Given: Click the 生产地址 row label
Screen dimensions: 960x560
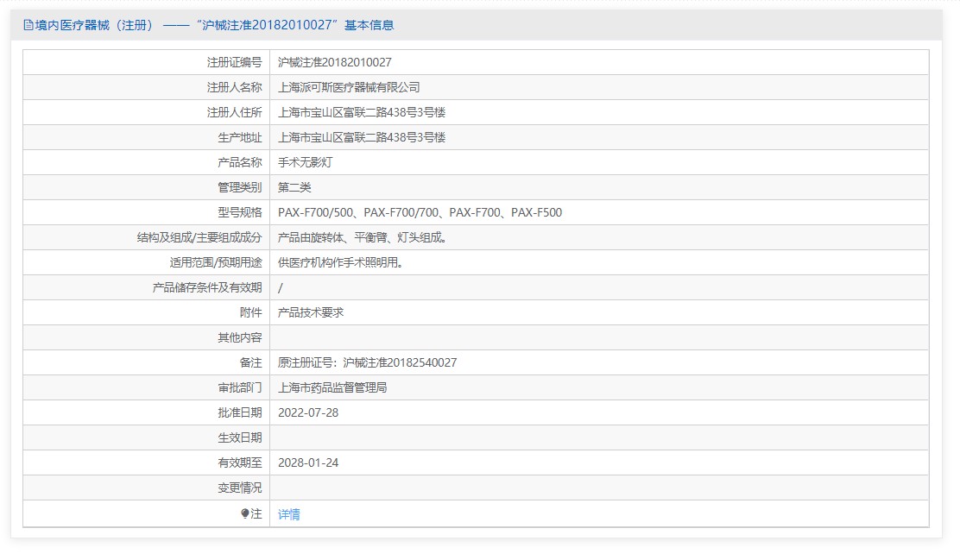Looking at the screenshot, I should pyautogui.click(x=240, y=138).
